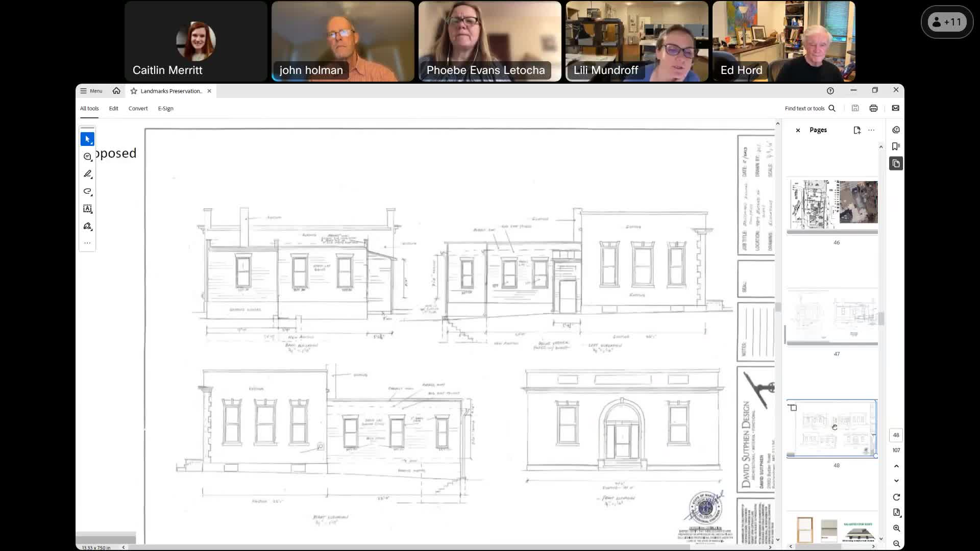The image size is (980, 551).
Task: Click the print document icon
Action: [873, 108]
